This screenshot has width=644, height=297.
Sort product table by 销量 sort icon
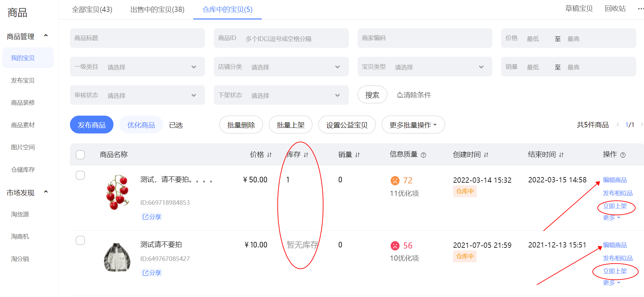(x=357, y=155)
